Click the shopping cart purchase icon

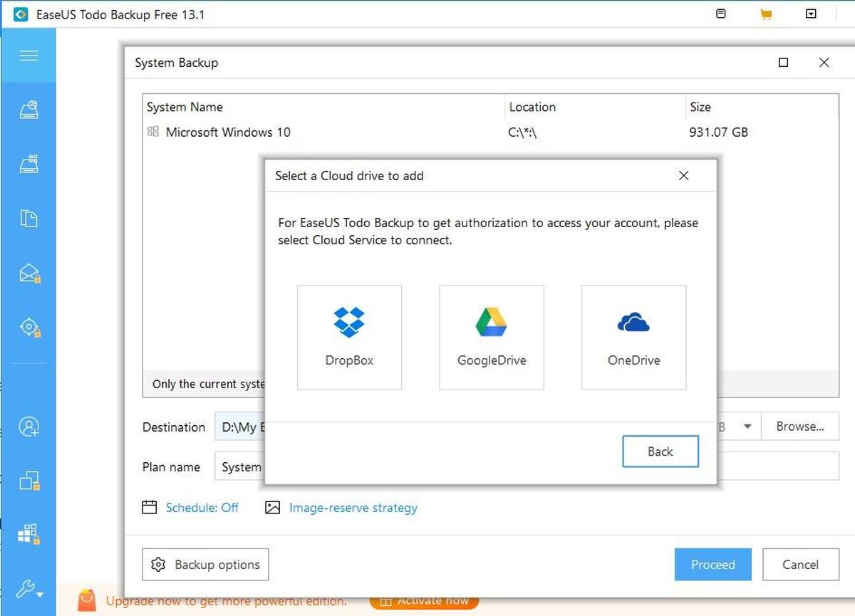[767, 14]
